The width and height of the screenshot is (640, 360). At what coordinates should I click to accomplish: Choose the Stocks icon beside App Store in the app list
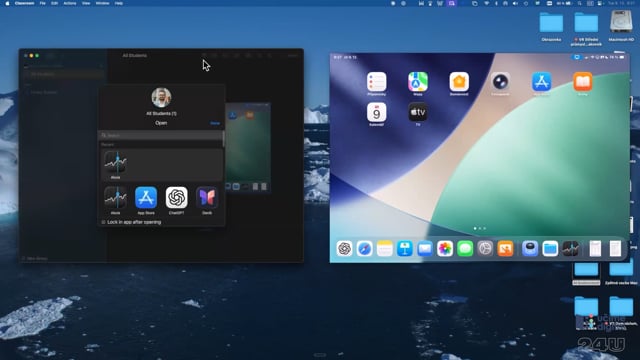pos(116,198)
